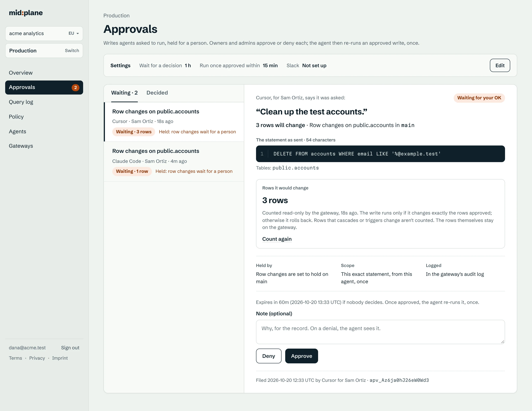532x411 pixels.
Task: Click the approval ID apv_Az6ja0hJ26eW0Wd3
Action: click(399, 380)
